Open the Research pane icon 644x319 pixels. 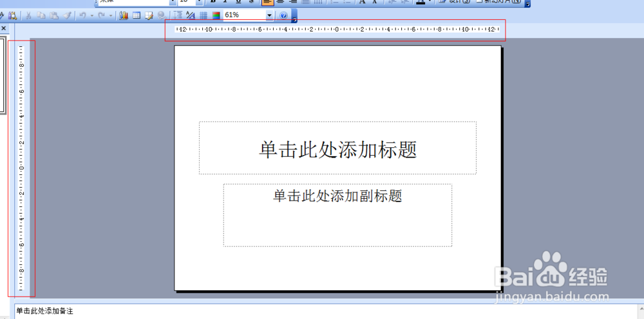13,15
